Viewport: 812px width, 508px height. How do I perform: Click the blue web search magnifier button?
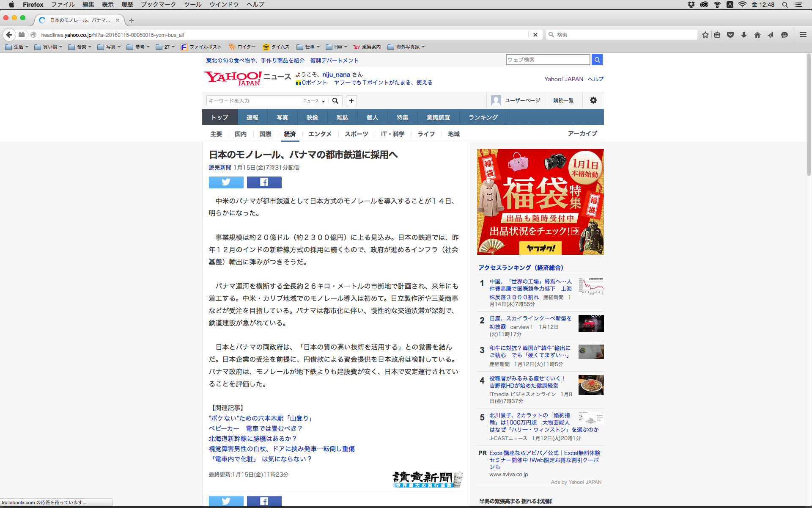[x=597, y=60]
